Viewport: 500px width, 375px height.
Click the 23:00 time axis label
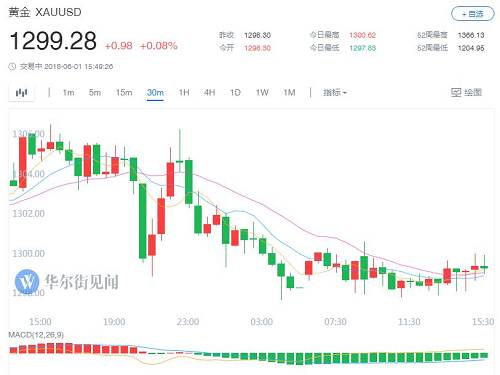(x=188, y=322)
